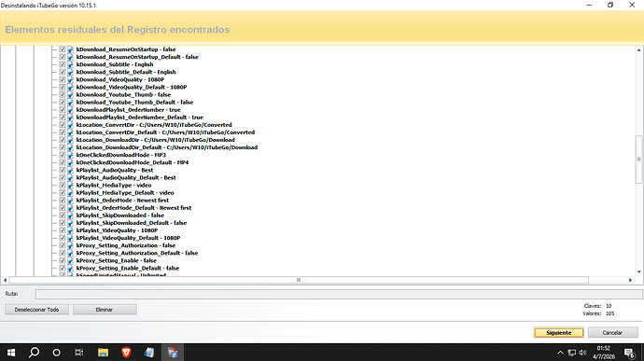The width and height of the screenshot is (644, 361).
Task: Launch Brave browser from the taskbar
Action: click(x=126, y=353)
